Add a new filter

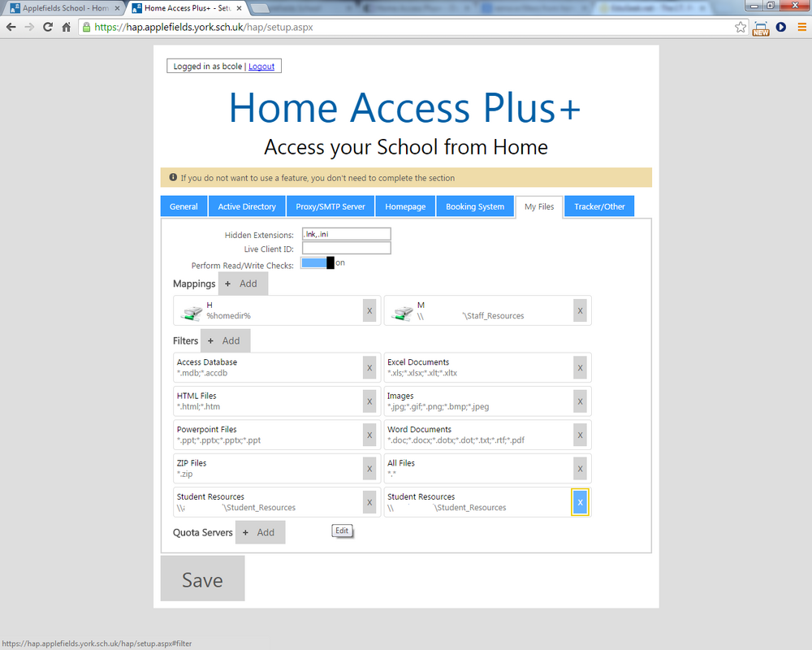coord(225,340)
